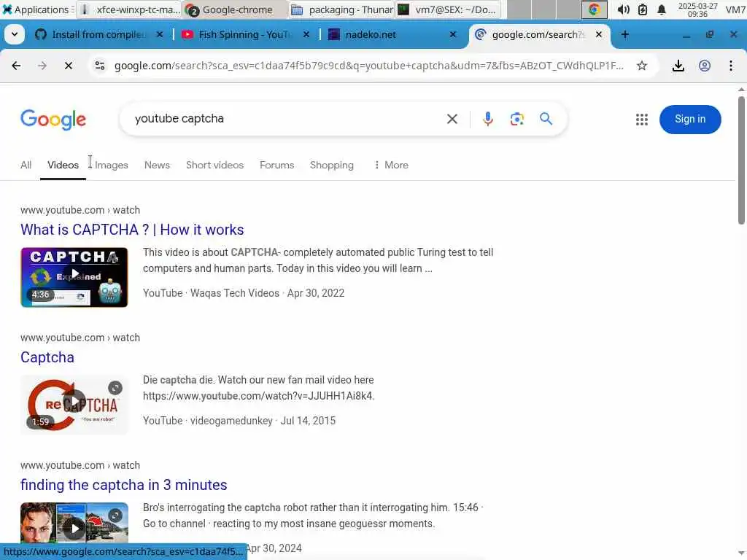Play the CAPTCHA Explained 4:36 thumbnail
Screen dimensions: 747x560
(74, 277)
